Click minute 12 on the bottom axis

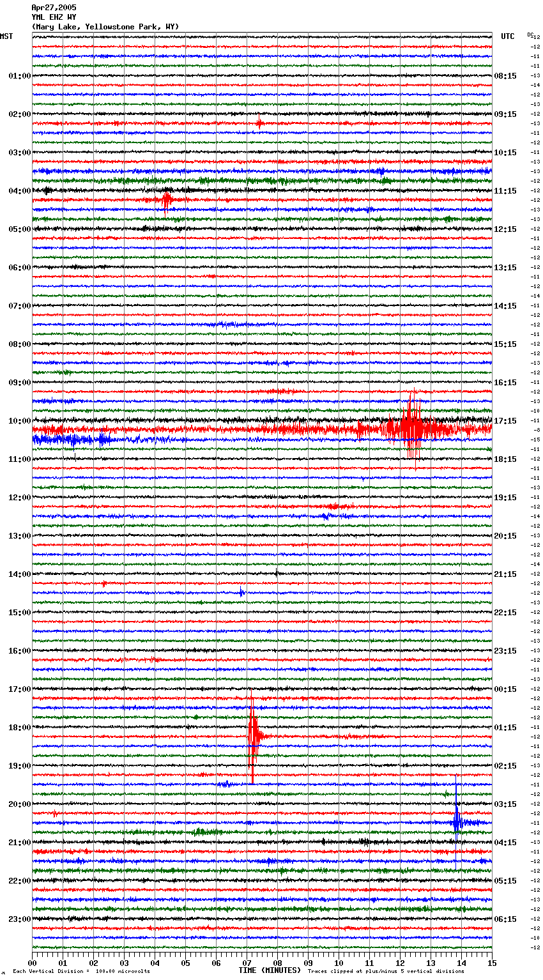[x=401, y=963]
